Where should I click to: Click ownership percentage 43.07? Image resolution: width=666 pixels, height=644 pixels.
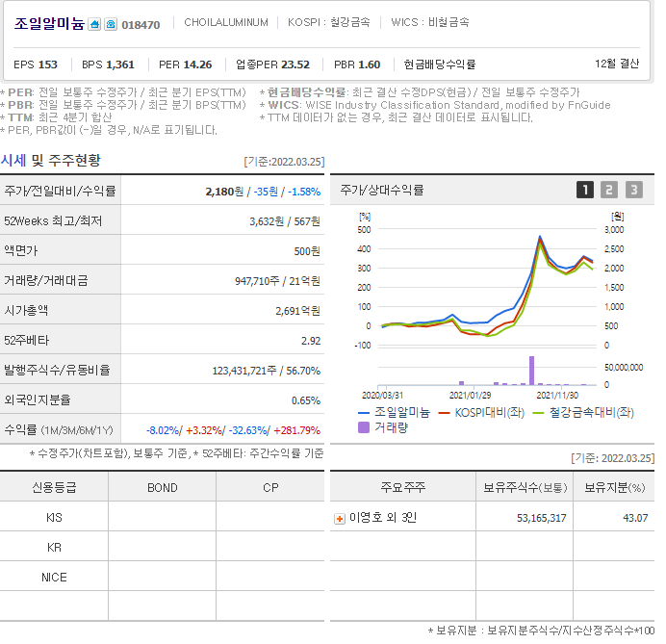tap(635, 518)
